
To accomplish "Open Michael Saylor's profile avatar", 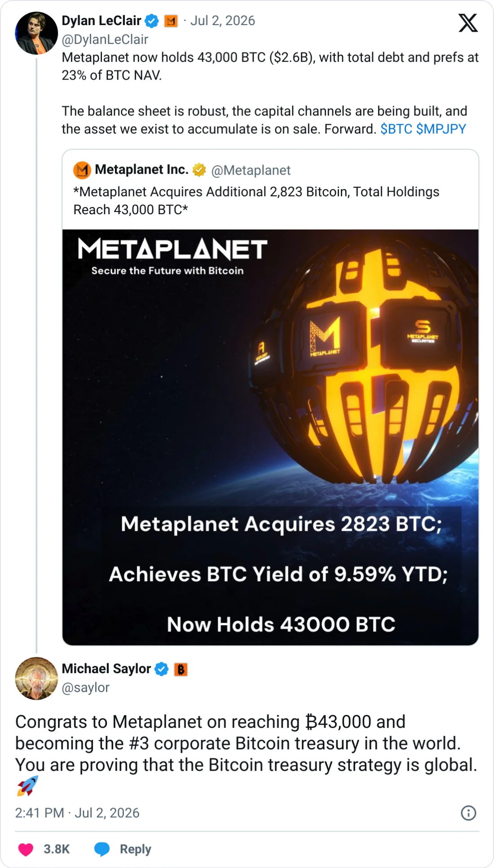I will pyautogui.click(x=36, y=679).
